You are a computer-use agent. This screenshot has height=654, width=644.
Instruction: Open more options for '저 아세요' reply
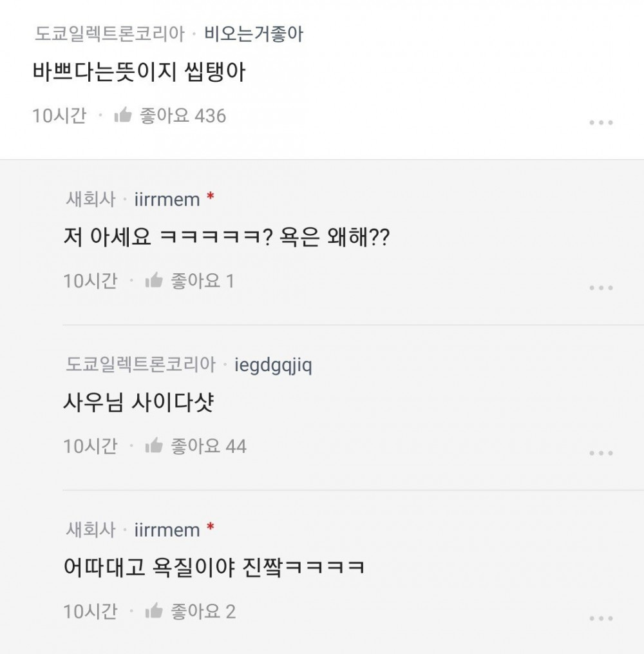click(601, 288)
